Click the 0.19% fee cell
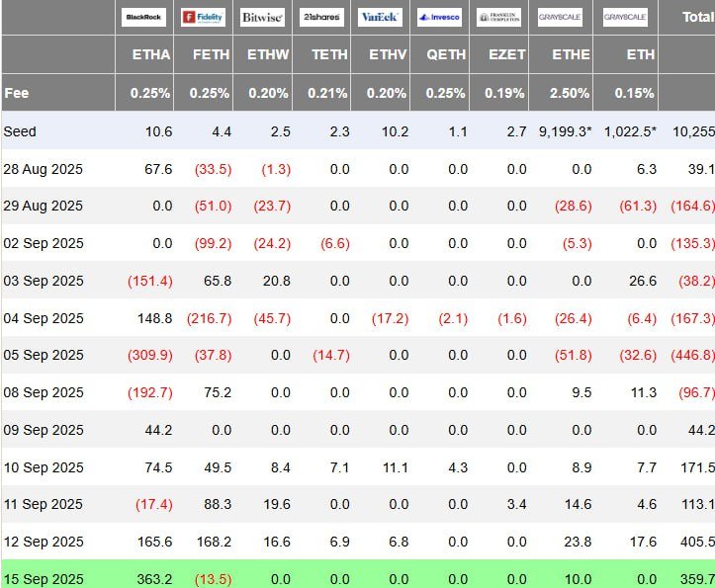 (x=504, y=93)
